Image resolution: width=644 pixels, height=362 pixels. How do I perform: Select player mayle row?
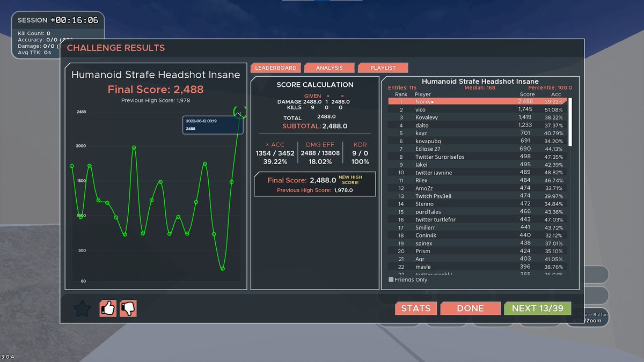pyautogui.click(x=477, y=267)
